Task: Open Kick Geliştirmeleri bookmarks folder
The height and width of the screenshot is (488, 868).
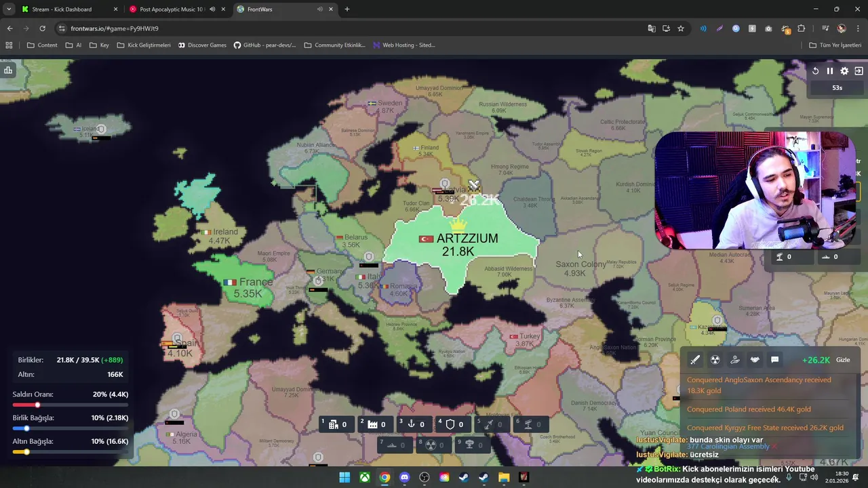Action: pyautogui.click(x=144, y=45)
